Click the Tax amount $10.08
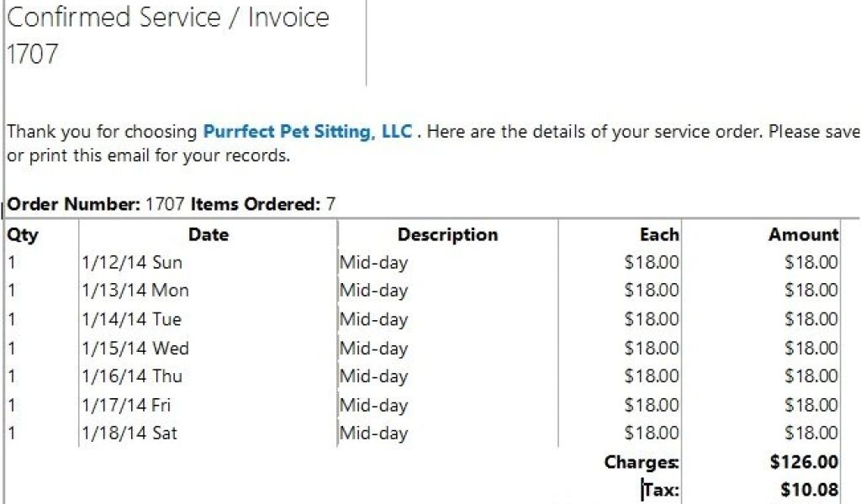 810,489
